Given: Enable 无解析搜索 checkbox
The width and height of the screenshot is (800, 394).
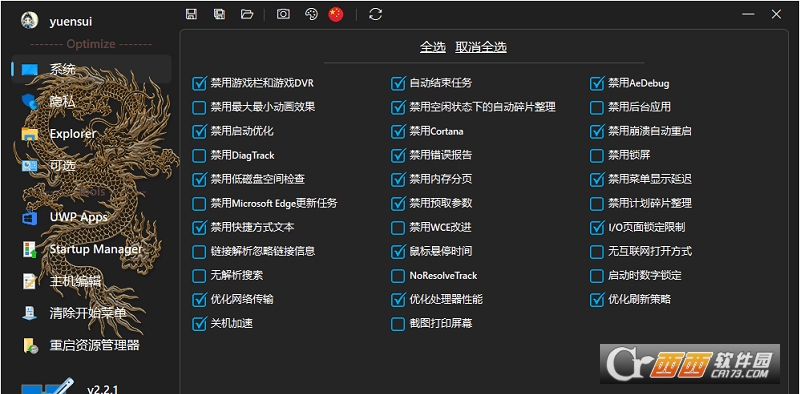Looking at the screenshot, I should (199, 276).
